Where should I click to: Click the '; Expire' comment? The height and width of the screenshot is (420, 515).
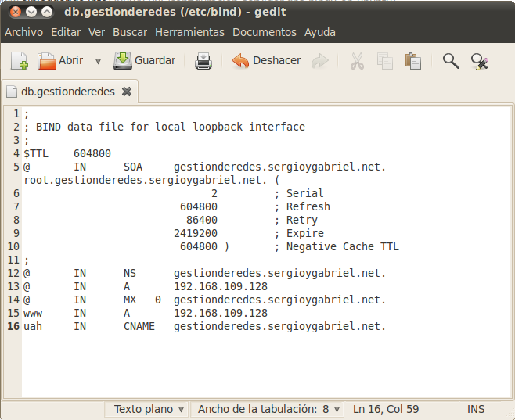click(299, 233)
